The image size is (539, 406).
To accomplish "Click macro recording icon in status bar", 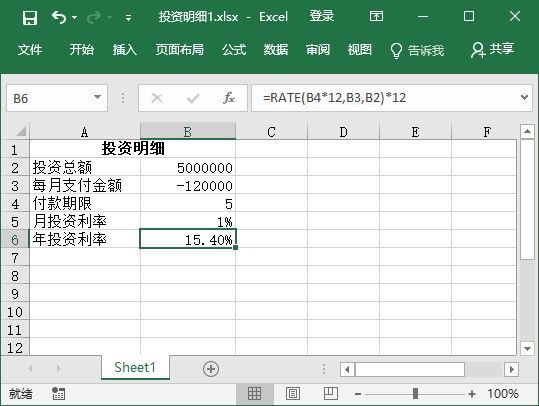I will 58,393.
